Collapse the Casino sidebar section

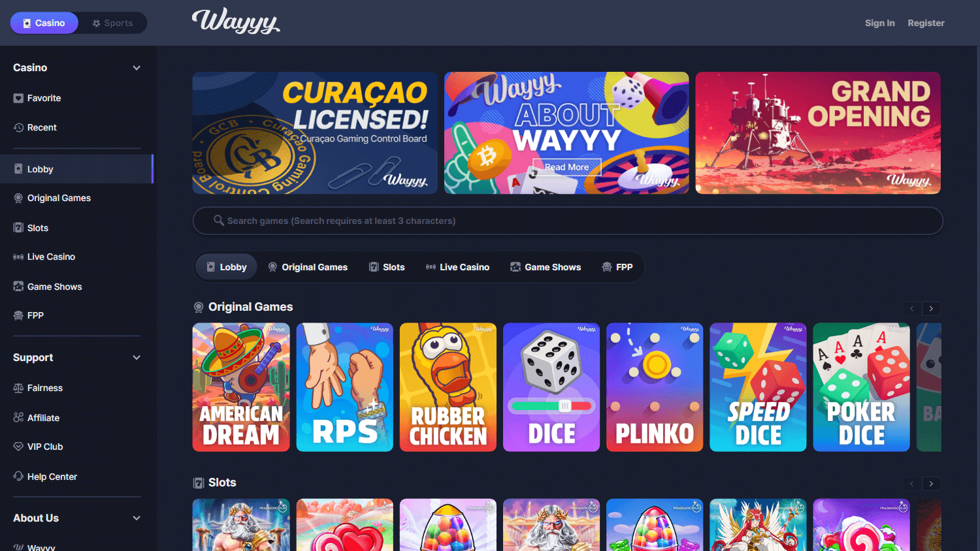tap(137, 68)
